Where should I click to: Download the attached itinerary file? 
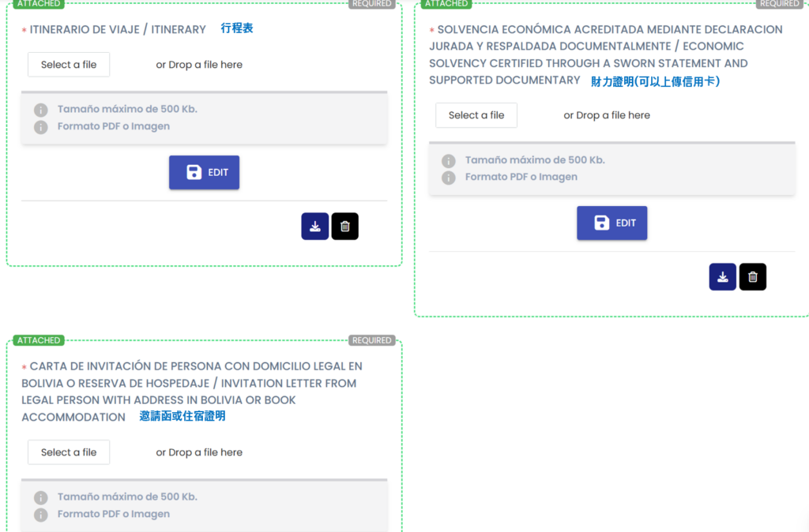point(314,227)
